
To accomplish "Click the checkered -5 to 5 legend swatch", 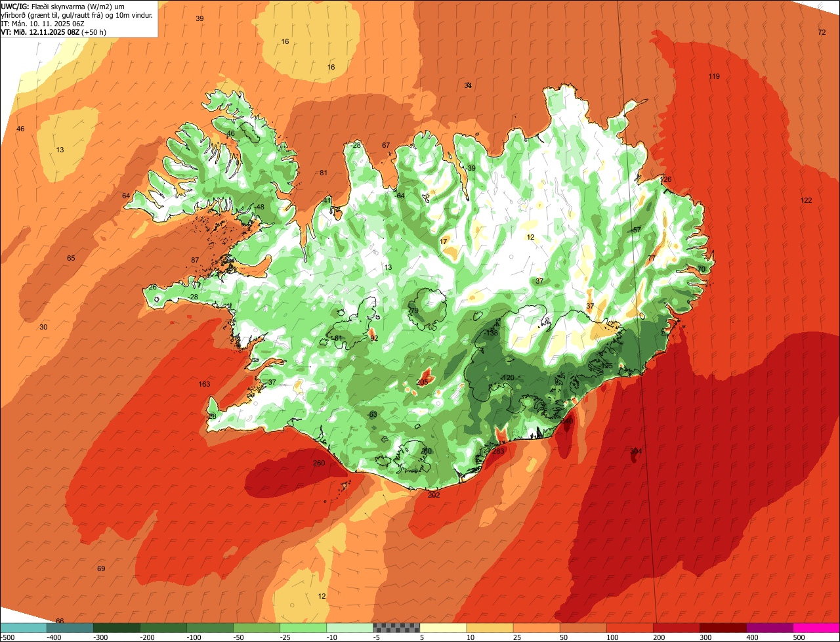I will tap(396, 627).
